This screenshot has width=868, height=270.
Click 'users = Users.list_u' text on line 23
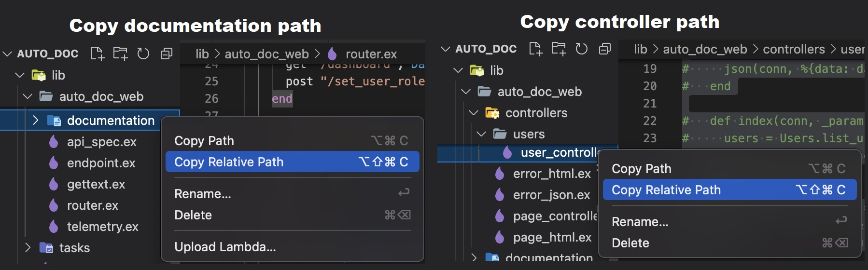[x=793, y=138]
